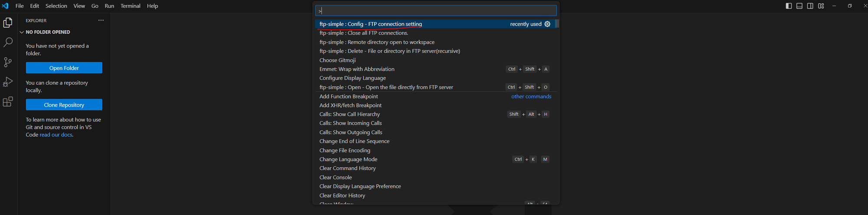Open the Run and Debug view

tap(8, 82)
